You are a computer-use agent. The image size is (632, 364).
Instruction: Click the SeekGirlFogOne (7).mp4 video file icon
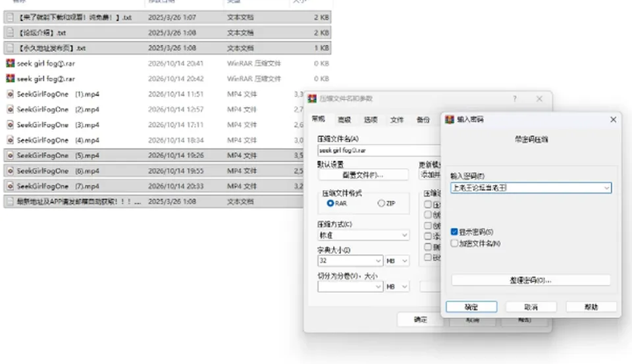pos(11,186)
